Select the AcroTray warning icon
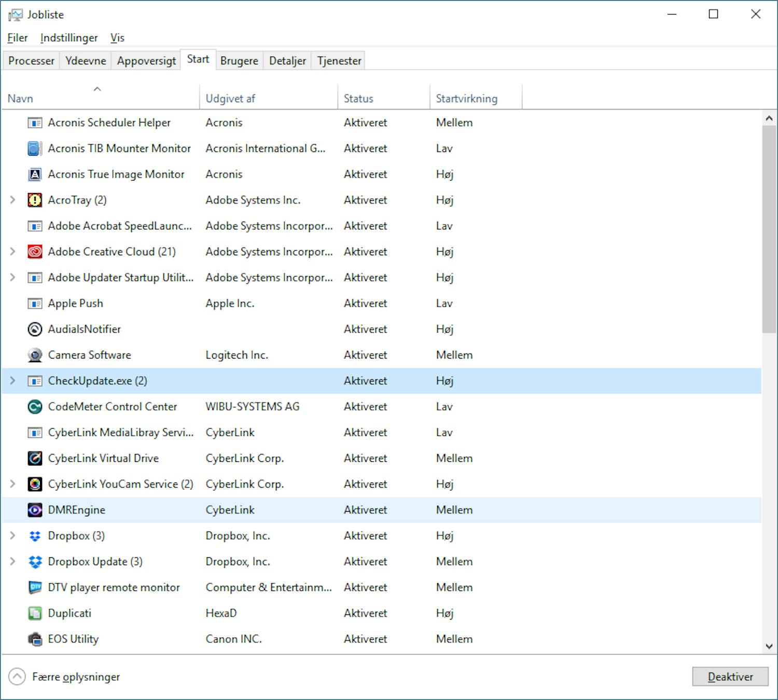 pos(34,200)
